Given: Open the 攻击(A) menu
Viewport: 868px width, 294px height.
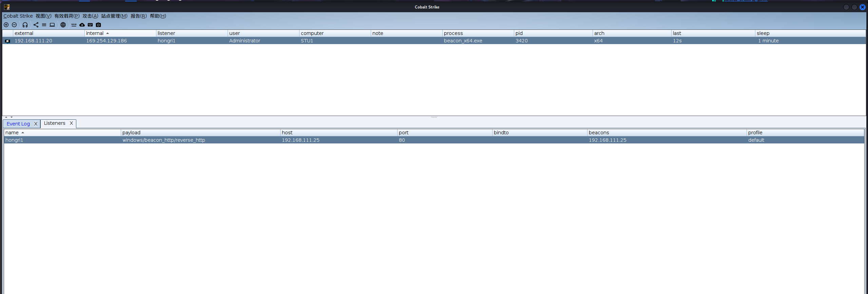Looking at the screenshot, I should 90,16.
